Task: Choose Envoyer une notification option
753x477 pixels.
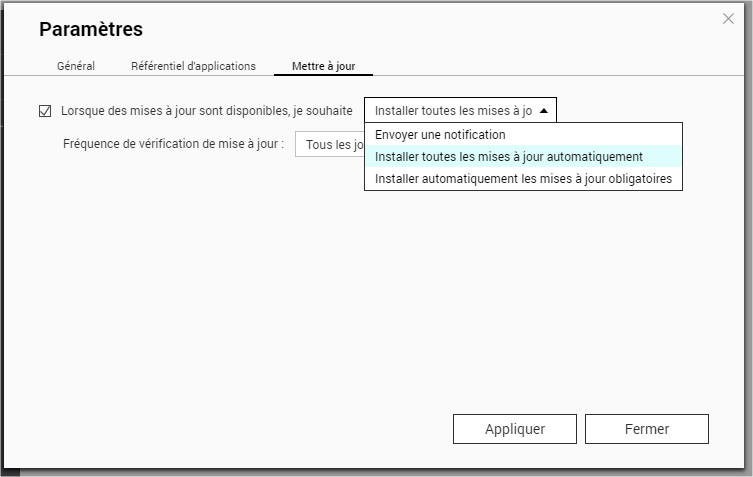Action: [440, 134]
